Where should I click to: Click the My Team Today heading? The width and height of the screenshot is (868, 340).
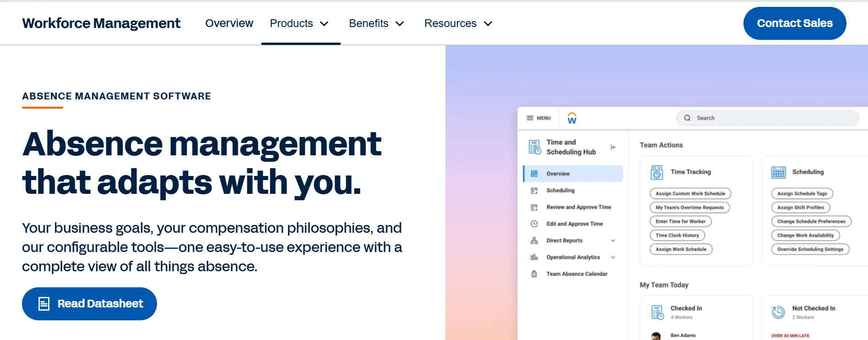click(664, 285)
